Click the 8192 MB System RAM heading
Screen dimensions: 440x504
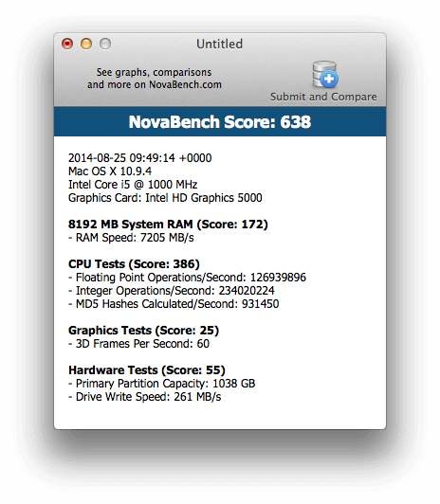point(168,225)
